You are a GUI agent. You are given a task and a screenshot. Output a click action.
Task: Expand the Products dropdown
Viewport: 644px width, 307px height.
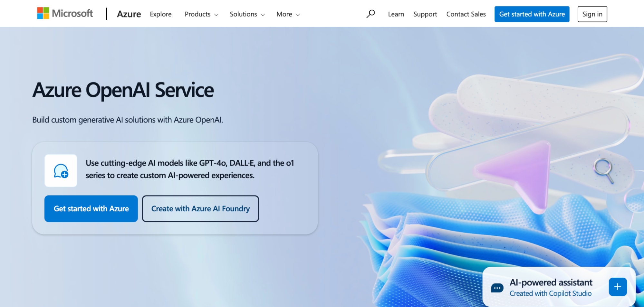click(201, 14)
